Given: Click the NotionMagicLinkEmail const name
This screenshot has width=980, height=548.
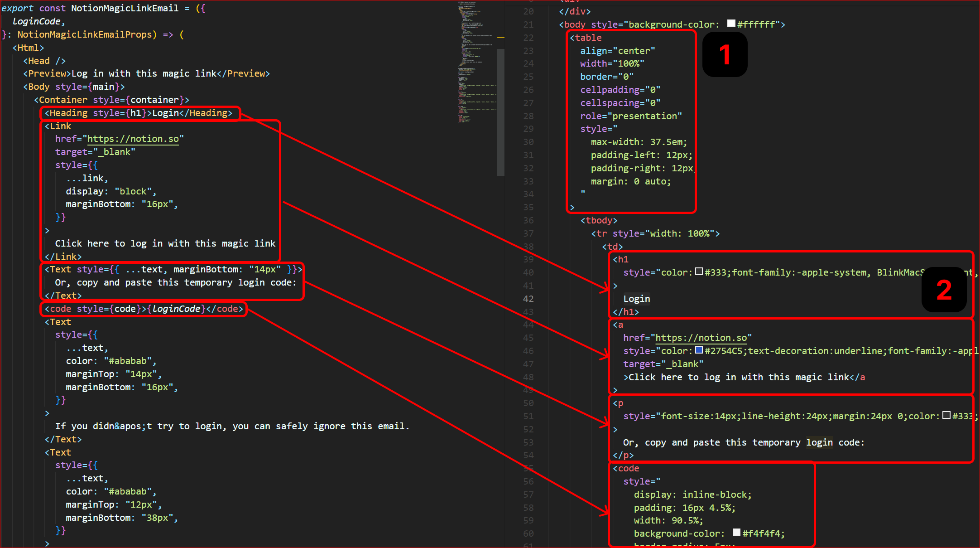Looking at the screenshot, I should [x=125, y=8].
